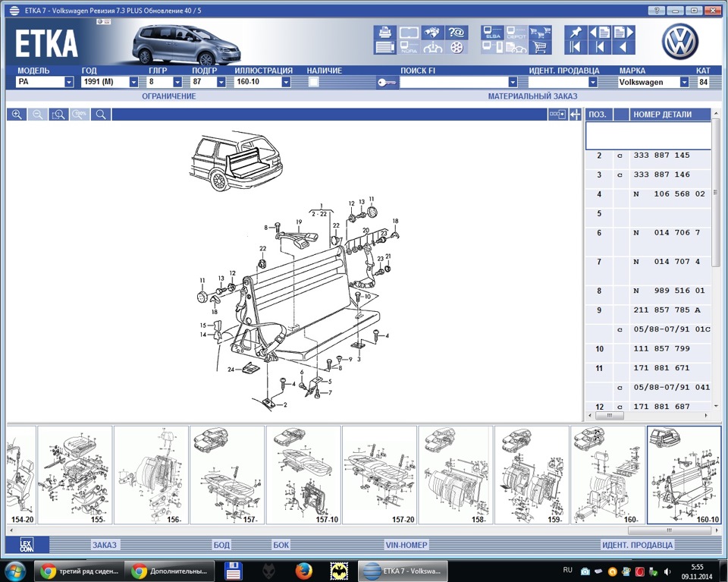Click ОГРАНИЧЕНИЕ tab
Image resolution: width=728 pixels, height=582 pixels.
point(168,96)
